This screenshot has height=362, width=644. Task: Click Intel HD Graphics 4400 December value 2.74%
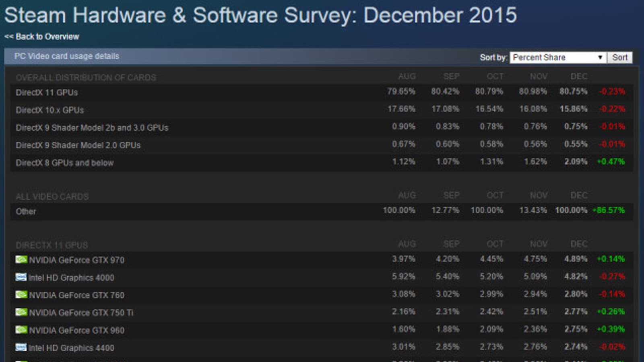pos(576,347)
